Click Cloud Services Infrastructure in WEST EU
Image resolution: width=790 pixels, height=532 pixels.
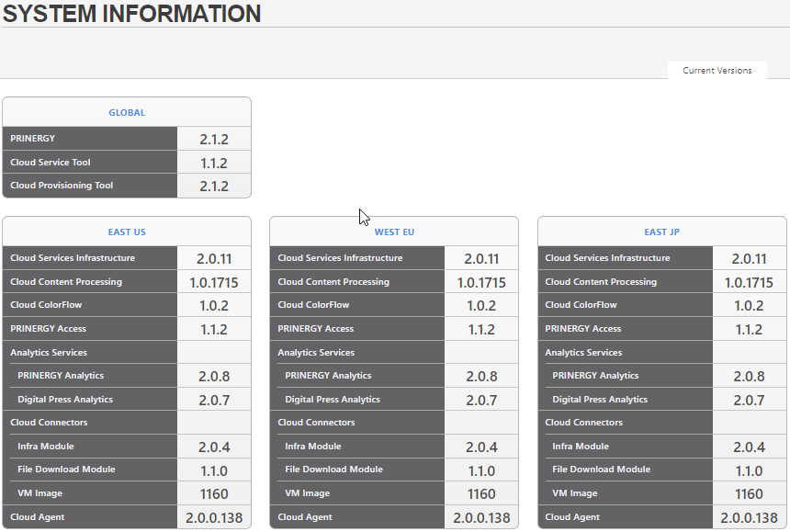[x=340, y=258]
